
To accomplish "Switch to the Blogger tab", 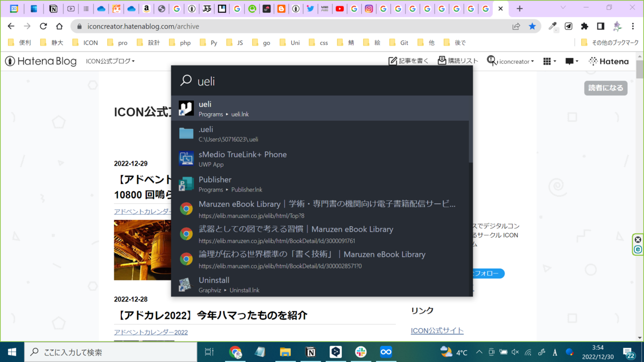I will click(x=281, y=9).
